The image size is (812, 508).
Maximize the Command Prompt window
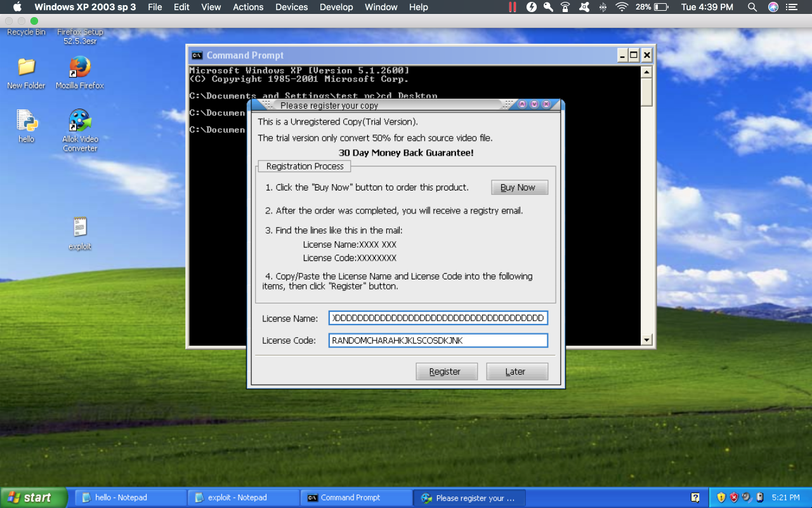click(634, 55)
